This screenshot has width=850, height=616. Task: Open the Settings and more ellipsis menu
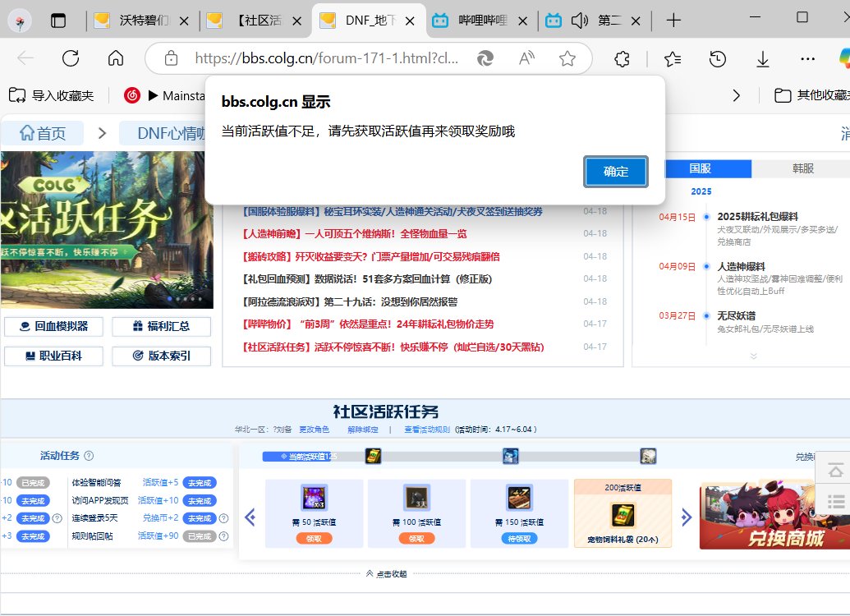pyautogui.click(x=808, y=58)
